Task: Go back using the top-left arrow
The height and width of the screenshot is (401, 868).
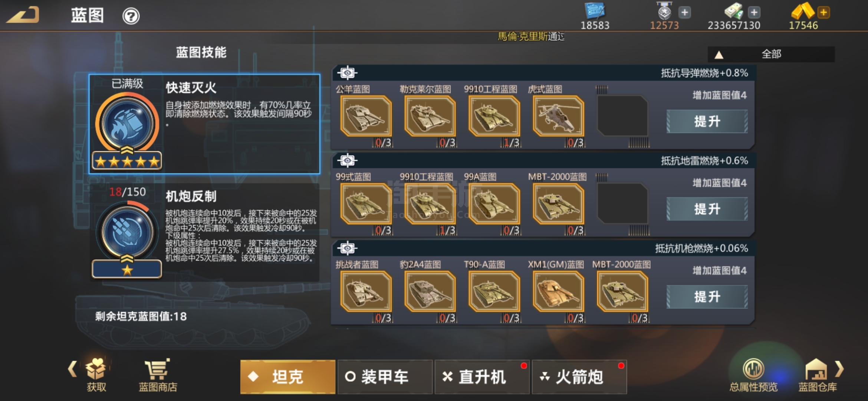Action: click(x=23, y=15)
